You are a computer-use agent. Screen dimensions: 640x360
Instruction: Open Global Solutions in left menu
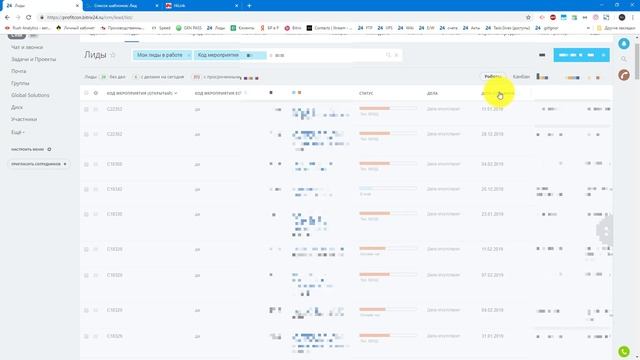(30, 95)
